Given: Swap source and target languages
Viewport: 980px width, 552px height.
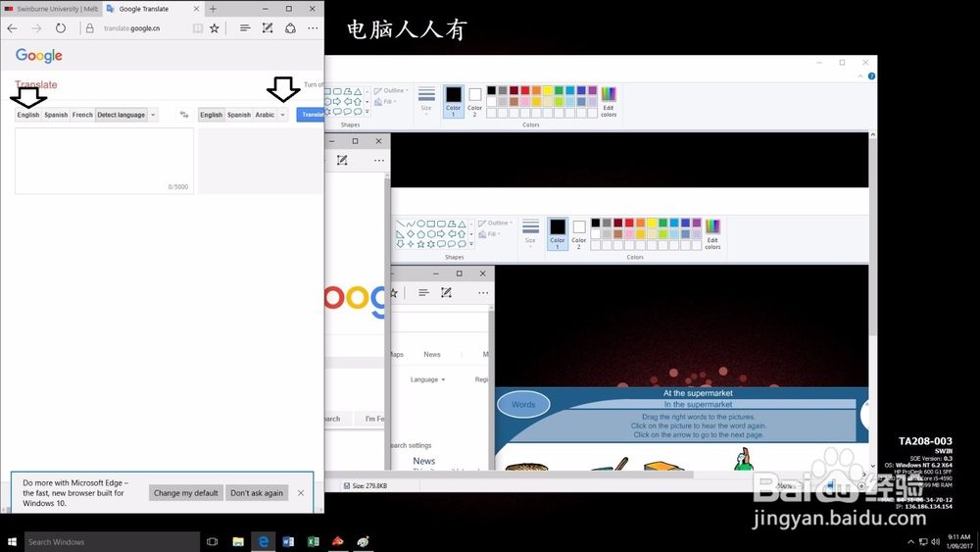Looking at the screenshot, I should (x=184, y=115).
